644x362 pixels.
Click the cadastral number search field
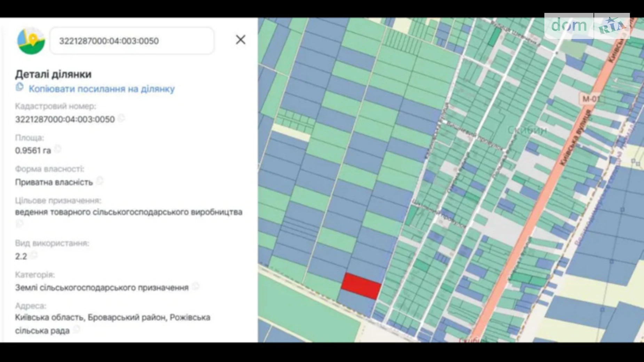point(132,41)
